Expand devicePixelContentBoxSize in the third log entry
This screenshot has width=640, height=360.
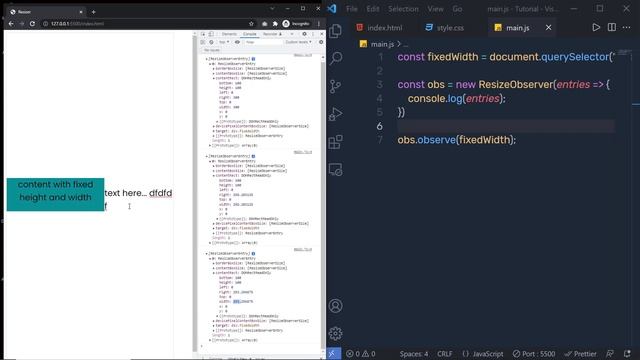(213, 321)
